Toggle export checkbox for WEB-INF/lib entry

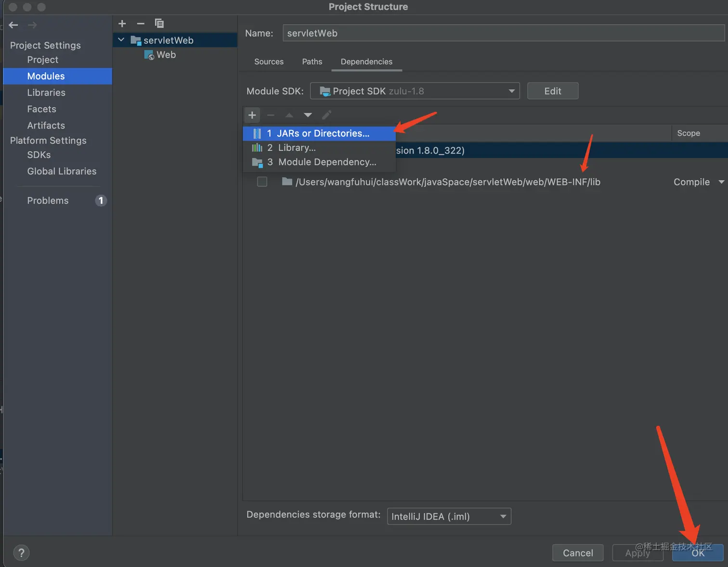click(262, 182)
